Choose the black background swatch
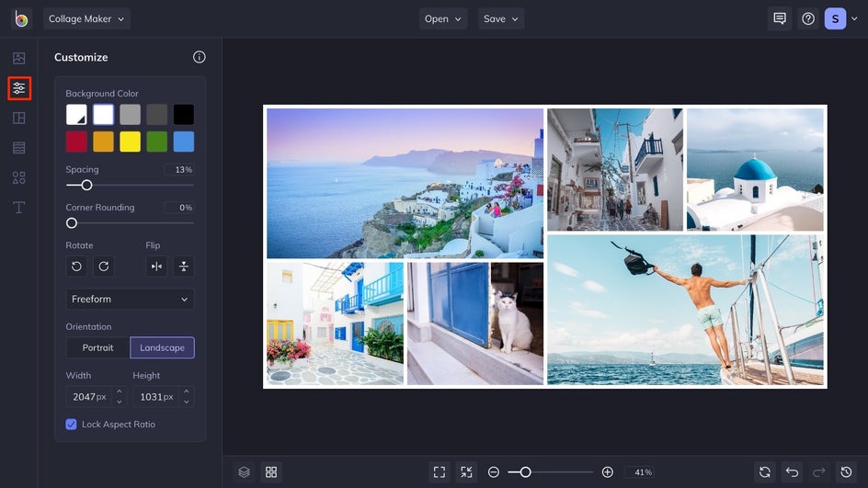 (184, 115)
